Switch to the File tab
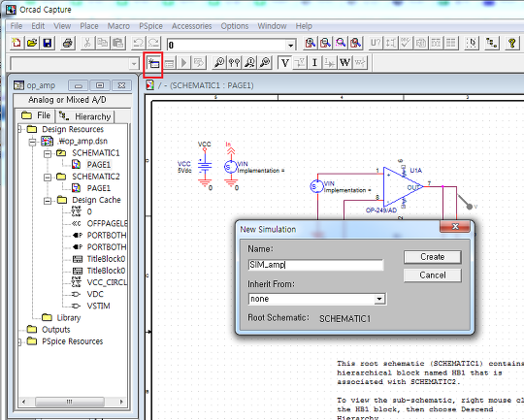Screen dimensions: 524x420 [36, 115]
